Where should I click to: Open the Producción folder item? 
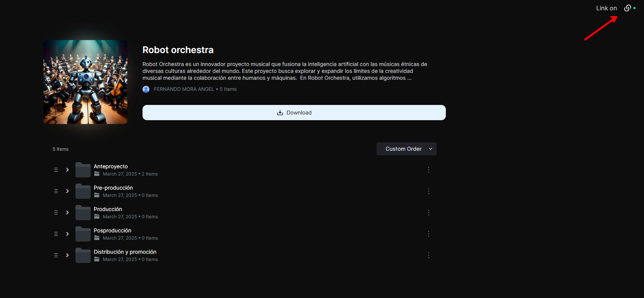tap(108, 209)
